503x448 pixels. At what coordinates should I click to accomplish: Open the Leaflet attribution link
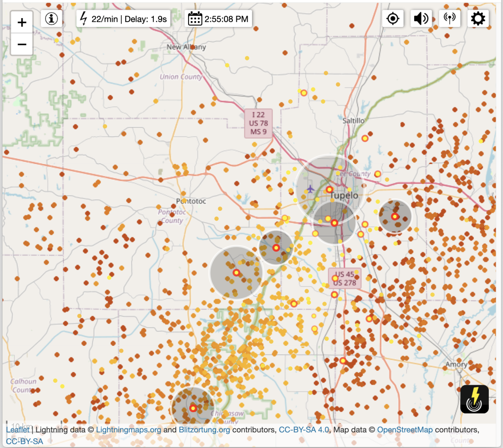point(17,430)
